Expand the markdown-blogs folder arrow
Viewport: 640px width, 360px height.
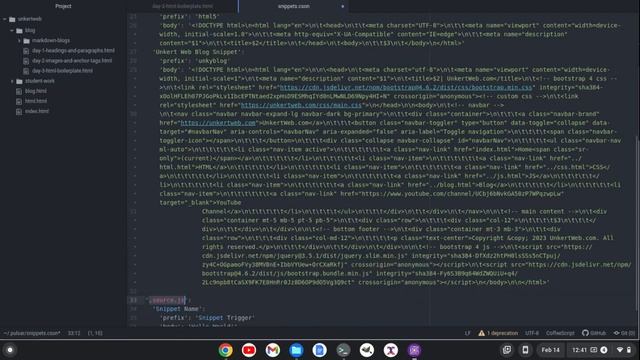pyautogui.click(x=19, y=41)
